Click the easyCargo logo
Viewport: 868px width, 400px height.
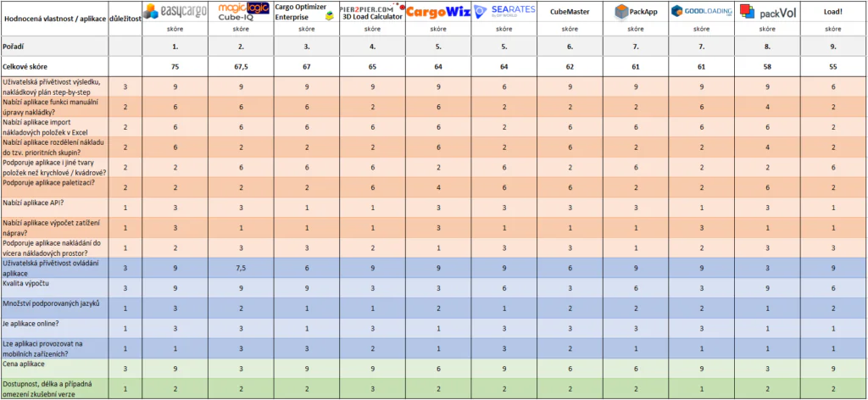pyautogui.click(x=175, y=11)
